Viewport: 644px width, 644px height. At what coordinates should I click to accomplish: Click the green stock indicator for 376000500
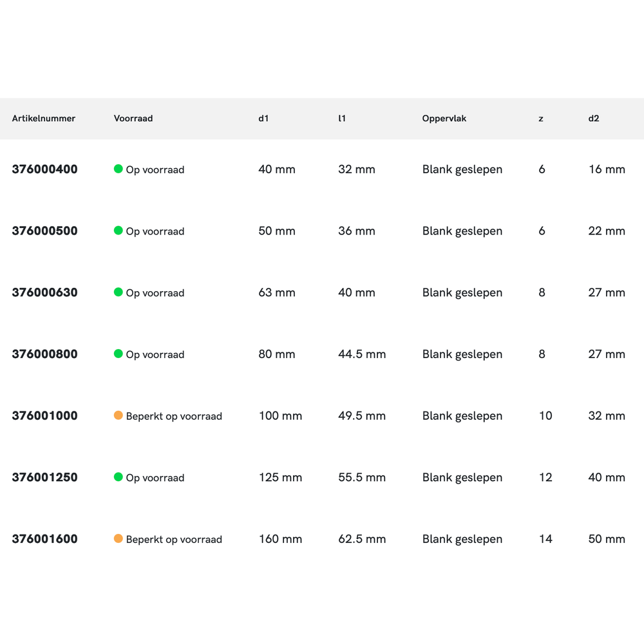(118, 231)
